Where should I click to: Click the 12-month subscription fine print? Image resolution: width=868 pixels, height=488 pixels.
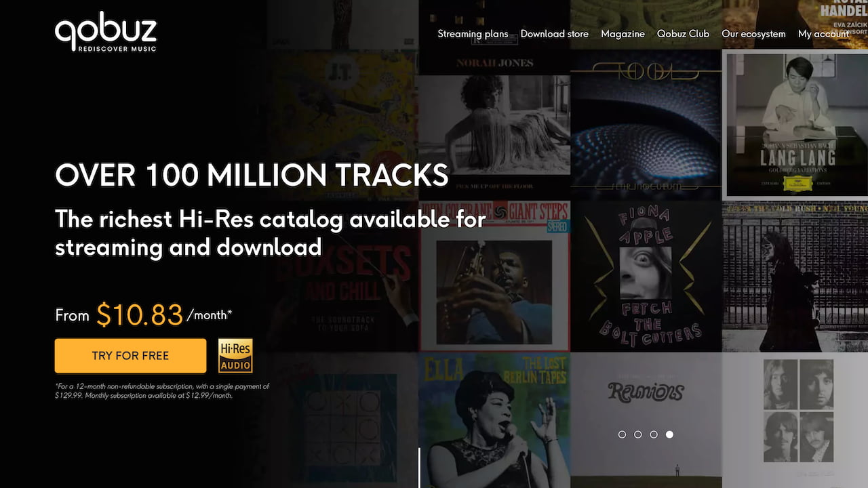pyautogui.click(x=162, y=390)
